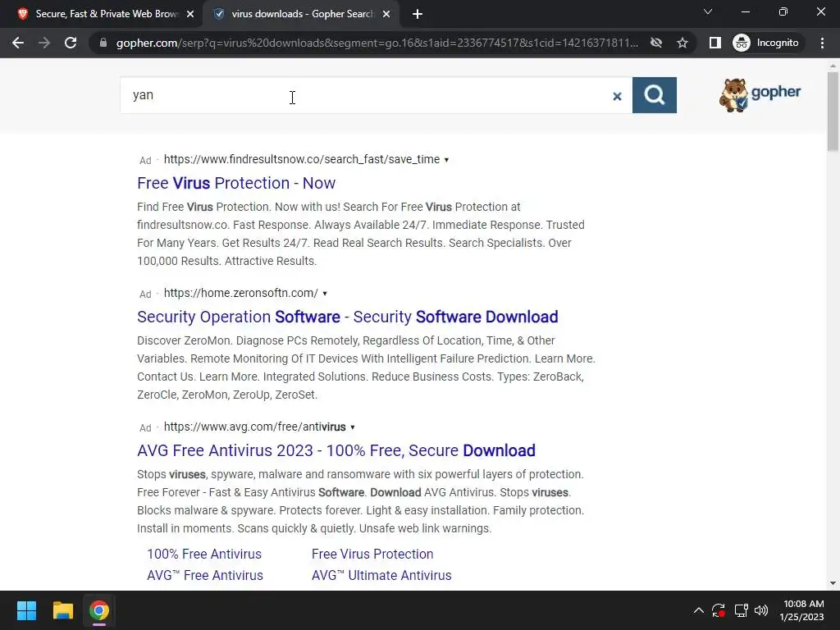840x630 pixels.
Task: Click the scrollbar down arrow
Action: point(833,584)
